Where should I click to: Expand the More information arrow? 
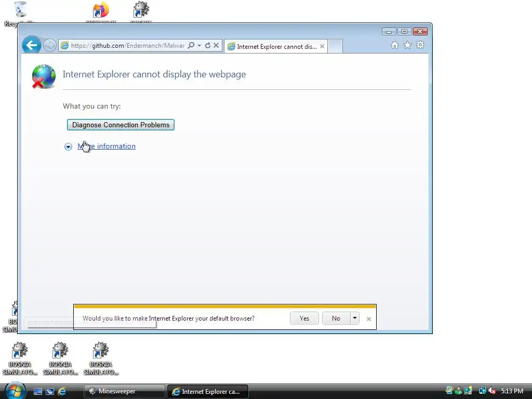(x=68, y=147)
